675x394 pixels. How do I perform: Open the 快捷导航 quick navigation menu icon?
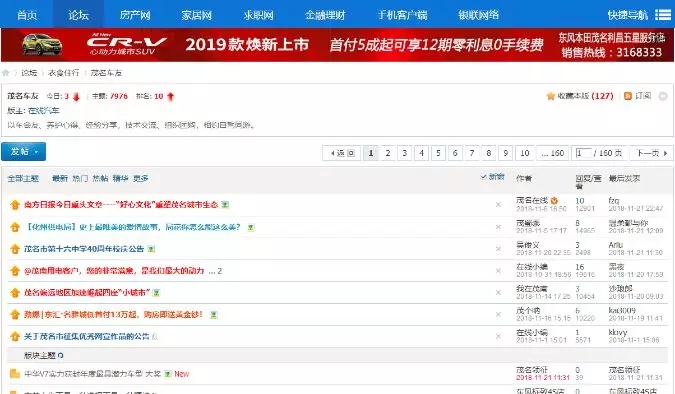tap(663, 15)
